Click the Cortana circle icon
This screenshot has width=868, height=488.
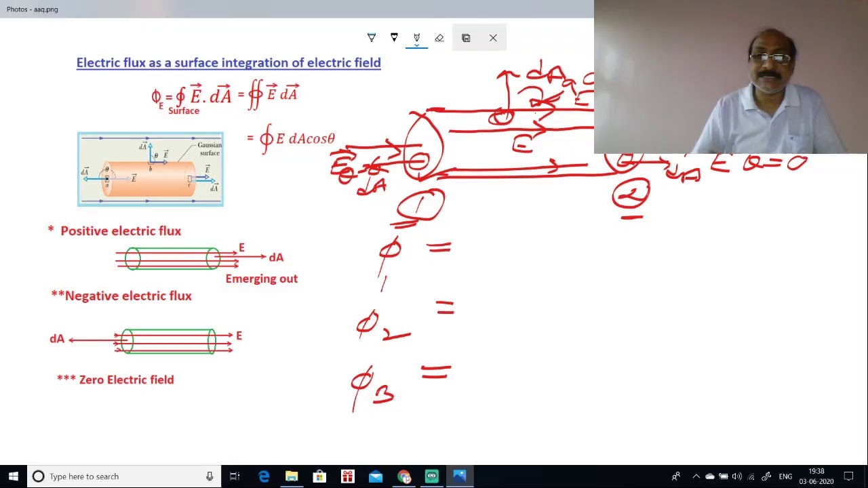(38, 476)
